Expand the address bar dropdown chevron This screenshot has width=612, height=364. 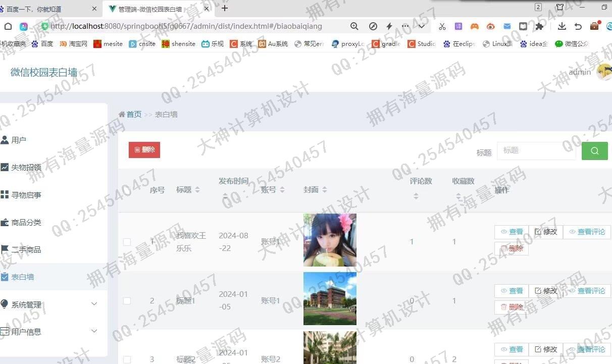(422, 26)
